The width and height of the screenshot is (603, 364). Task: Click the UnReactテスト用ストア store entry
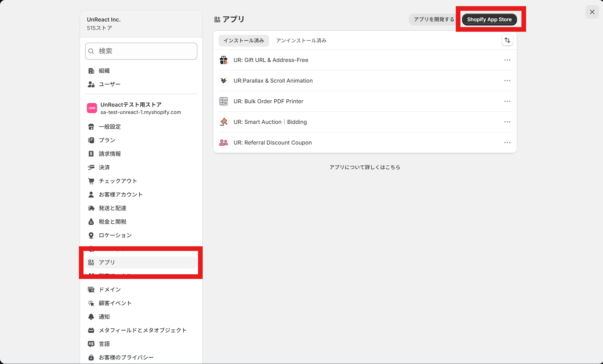(141, 108)
